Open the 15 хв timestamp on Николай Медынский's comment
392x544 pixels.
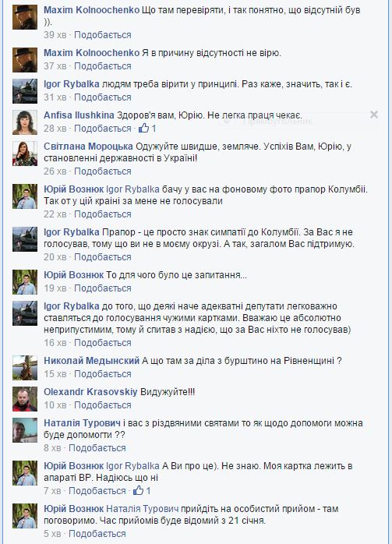point(55,374)
